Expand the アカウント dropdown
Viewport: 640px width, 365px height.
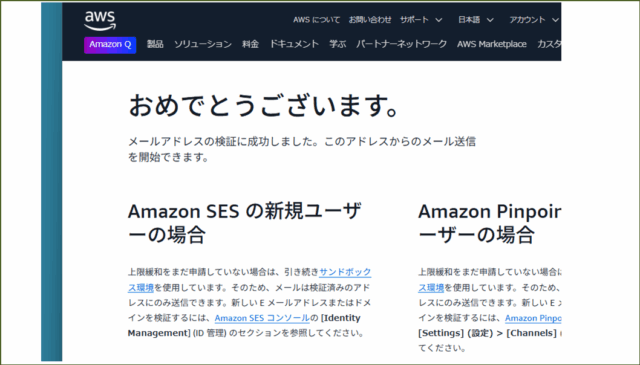click(x=533, y=20)
